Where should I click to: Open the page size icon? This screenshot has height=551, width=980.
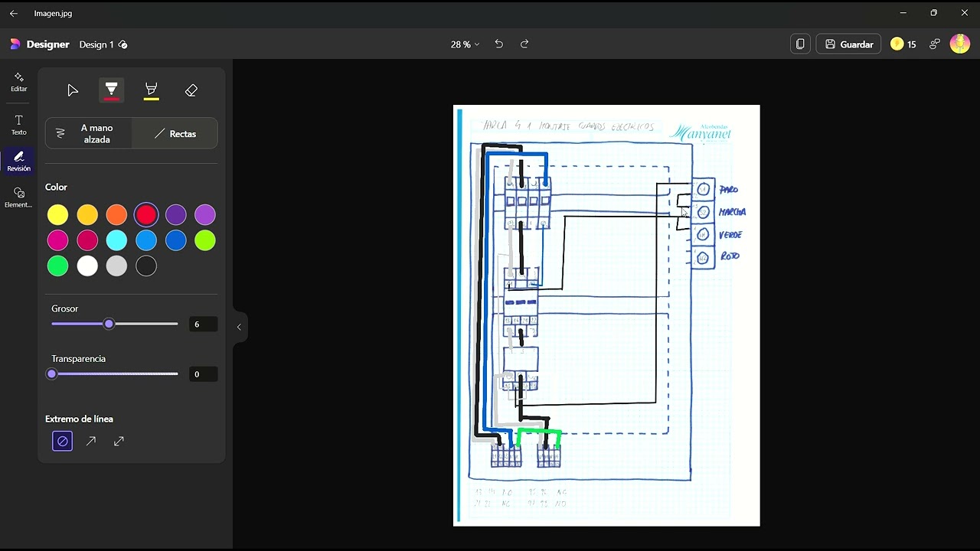(x=800, y=44)
